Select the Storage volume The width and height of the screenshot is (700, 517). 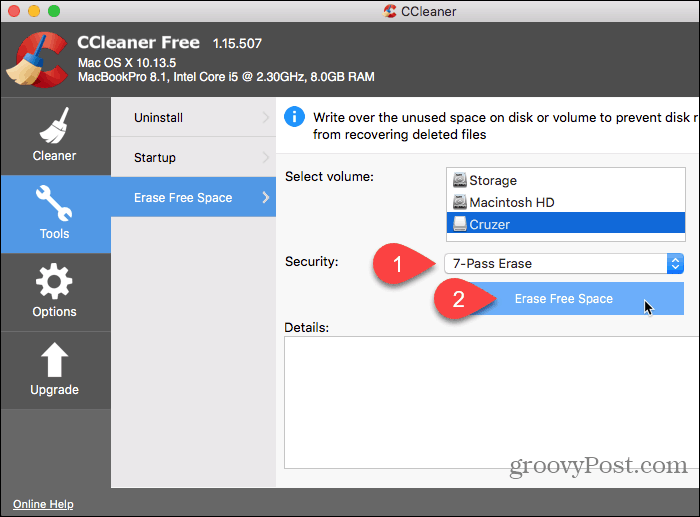[x=566, y=180]
